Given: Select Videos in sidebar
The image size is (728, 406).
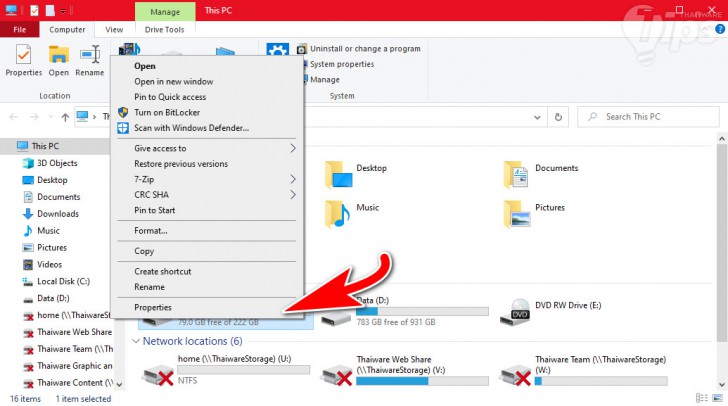Looking at the screenshot, I should (x=49, y=264).
